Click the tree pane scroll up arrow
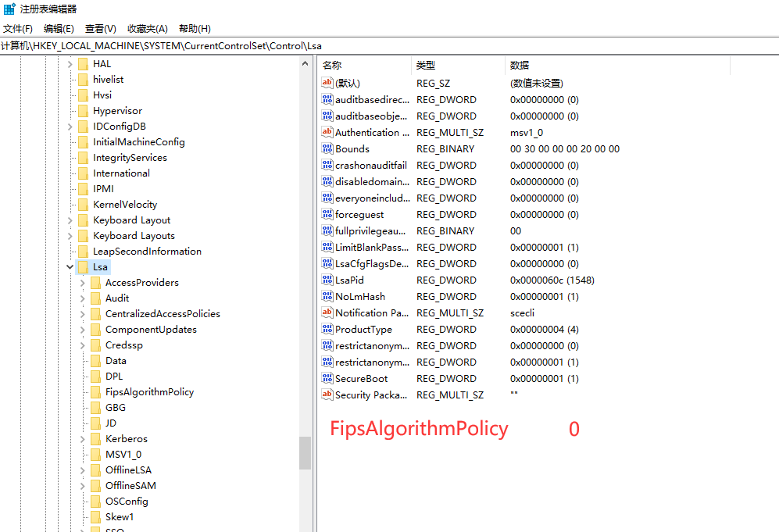Screen dimensions: 779x532 pos(305,63)
